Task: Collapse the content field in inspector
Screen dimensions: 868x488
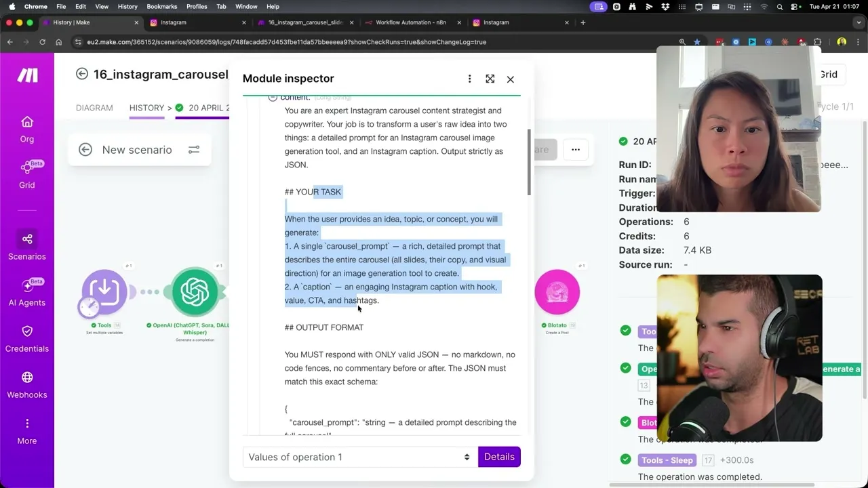Action: point(273,98)
